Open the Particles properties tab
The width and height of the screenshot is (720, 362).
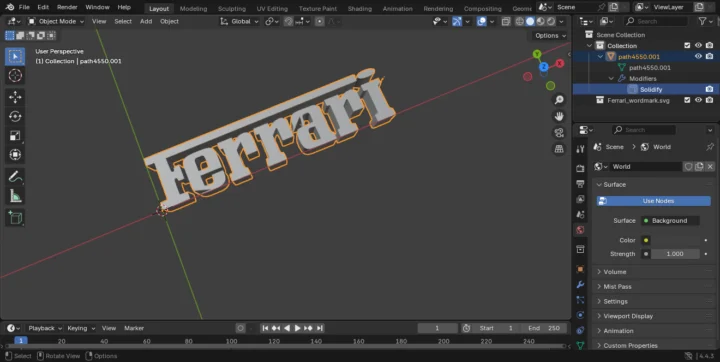coord(580,300)
